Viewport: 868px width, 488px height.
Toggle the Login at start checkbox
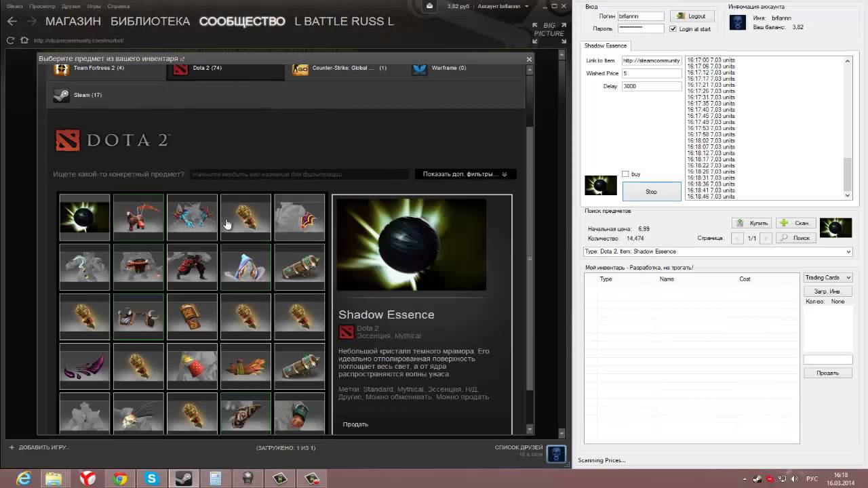(673, 29)
